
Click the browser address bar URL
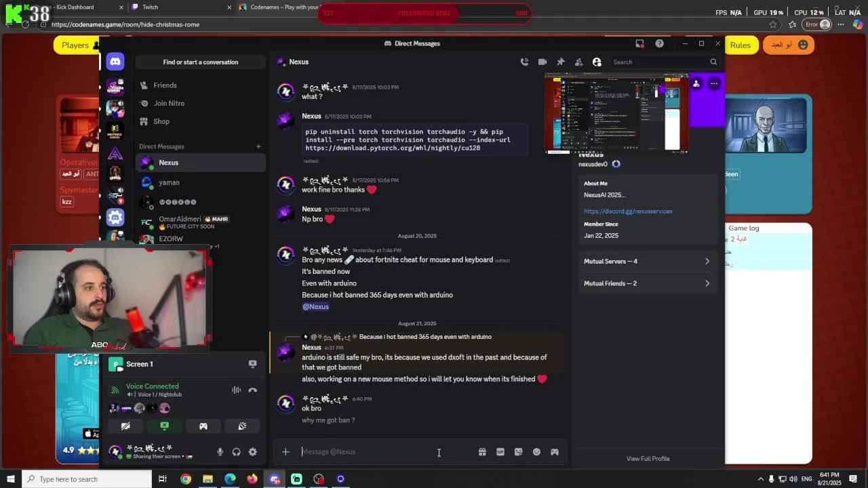125,24
